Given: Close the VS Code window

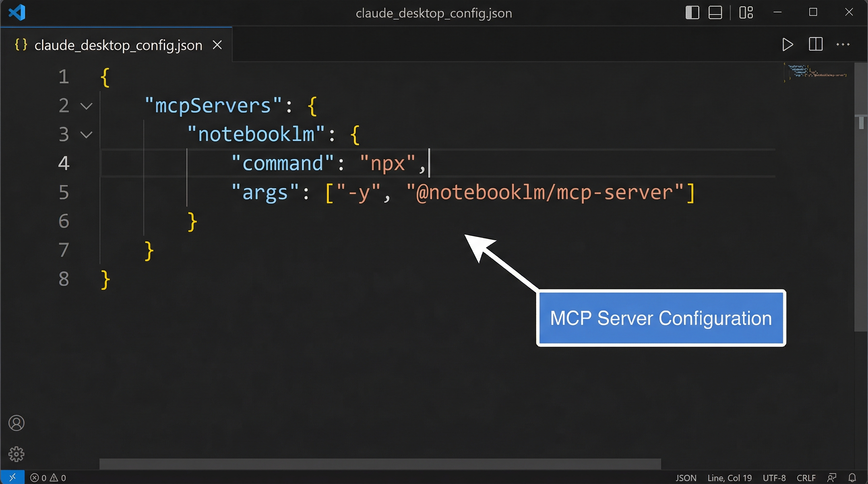Looking at the screenshot, I should pyautogui.click(x=849, y=13).
